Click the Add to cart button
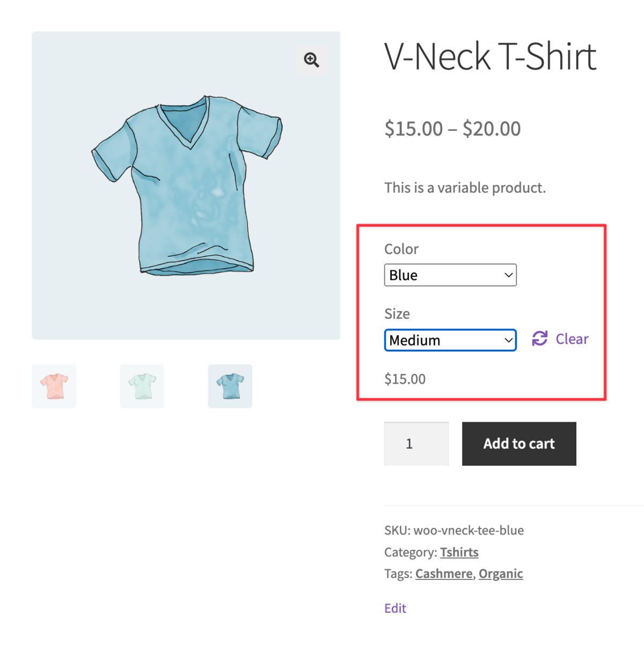The height and width of the screenshot is (646, 644). (x=518, y=444)
